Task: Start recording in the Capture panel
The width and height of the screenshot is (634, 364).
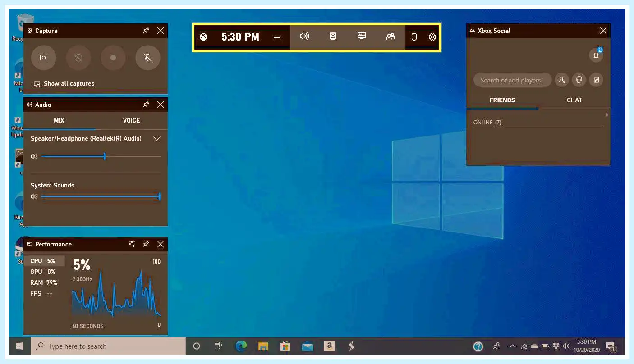Action: [x=113, y=58]
